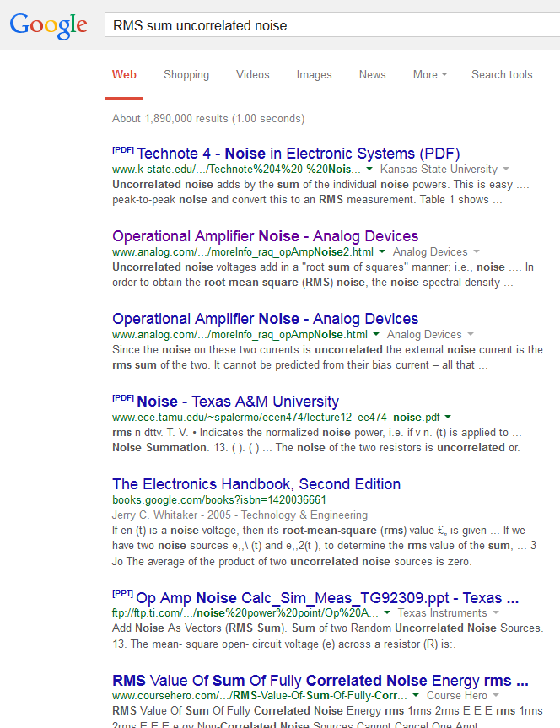This screenshot has width=560, height=728.
Task: Expand green arrow next to opAmpNoise.html URL
Action: pos(376,334)
